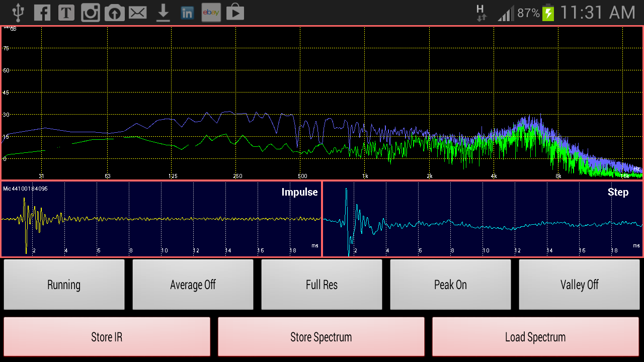Enable Valley display

tap(579, 285)
